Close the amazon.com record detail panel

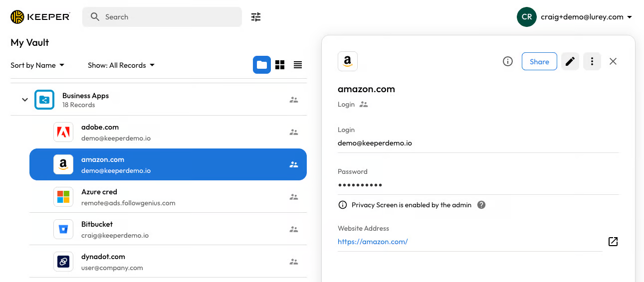pyautogui.click(x=613, y=61)
